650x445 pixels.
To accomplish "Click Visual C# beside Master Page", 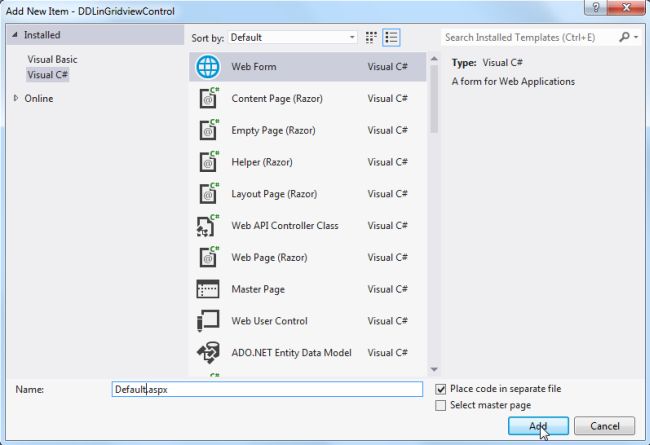I will 388,289.
